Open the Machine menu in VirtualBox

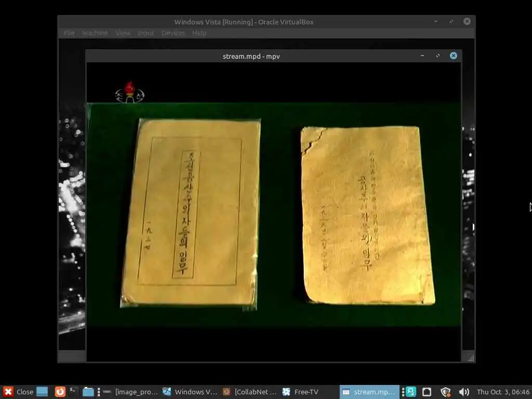[x=95, y=33]
